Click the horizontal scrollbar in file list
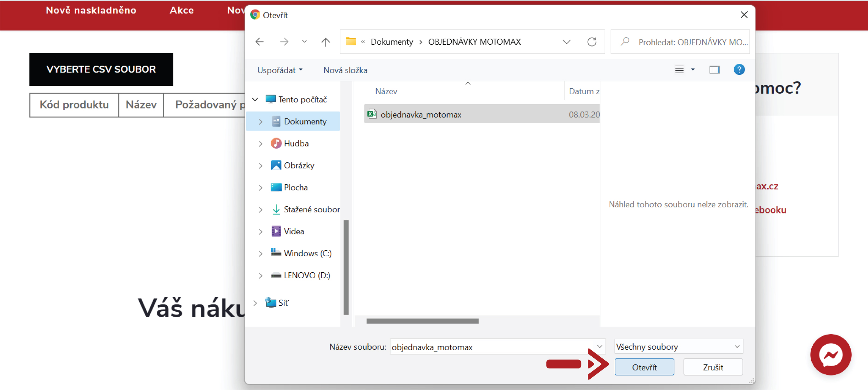Image resolution: width=868 pixels, height=390 pixels. [422, 321]
